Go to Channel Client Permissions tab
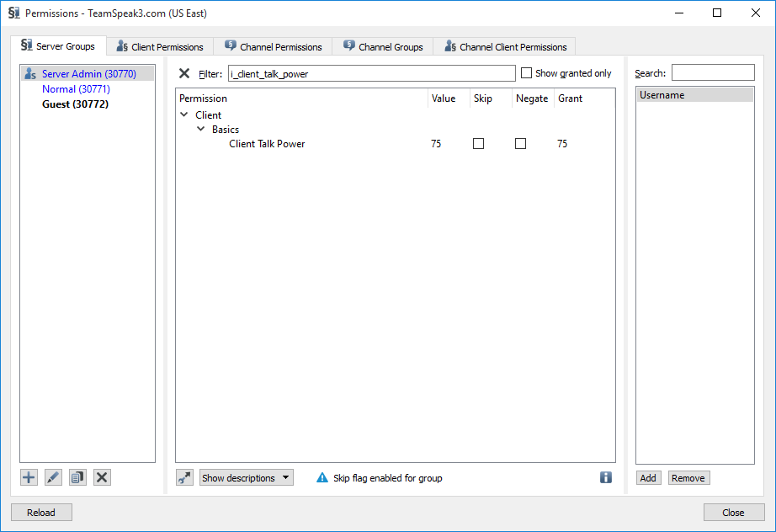This screenshot has height=532, width=776. click(x=505, y=47)
